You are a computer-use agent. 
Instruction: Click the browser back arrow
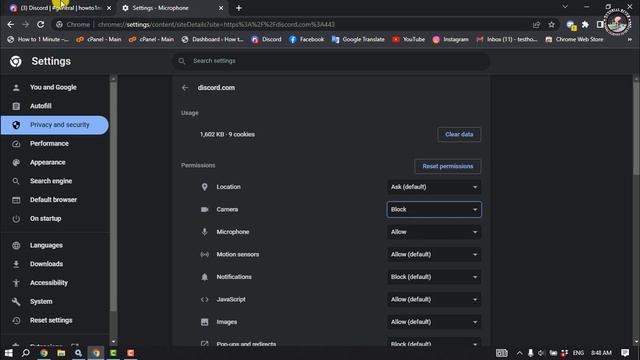tap(11, 24)
